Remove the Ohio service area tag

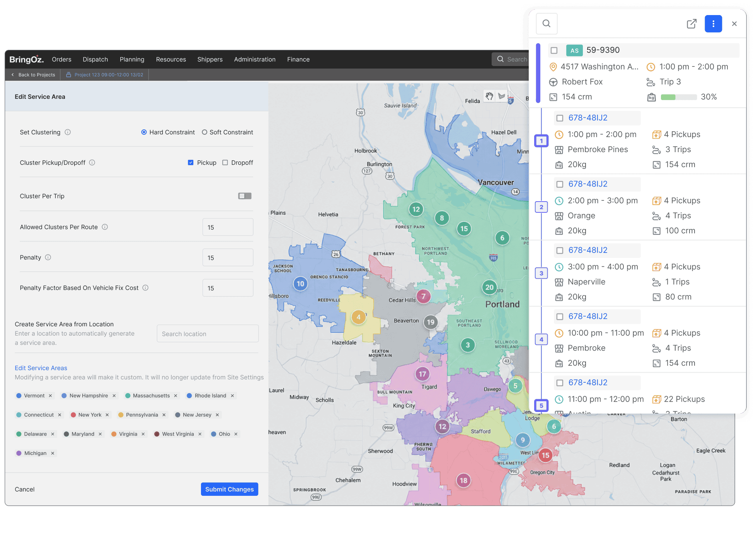[x=236, y=434]
